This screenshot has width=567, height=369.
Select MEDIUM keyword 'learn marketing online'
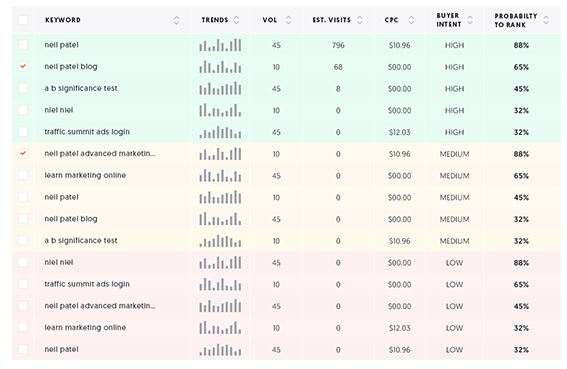click(85, 175)
